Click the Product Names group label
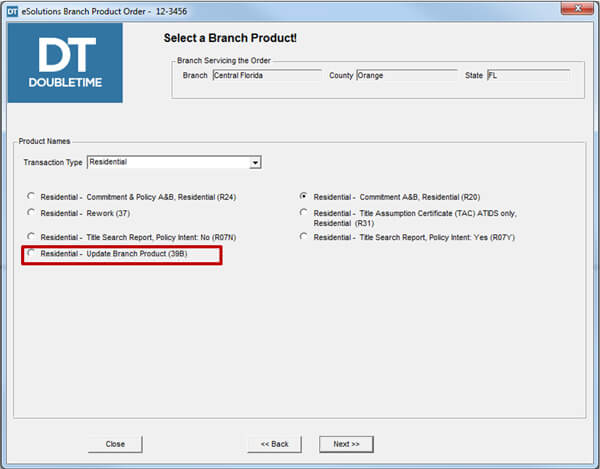 (x=44, y=141)
